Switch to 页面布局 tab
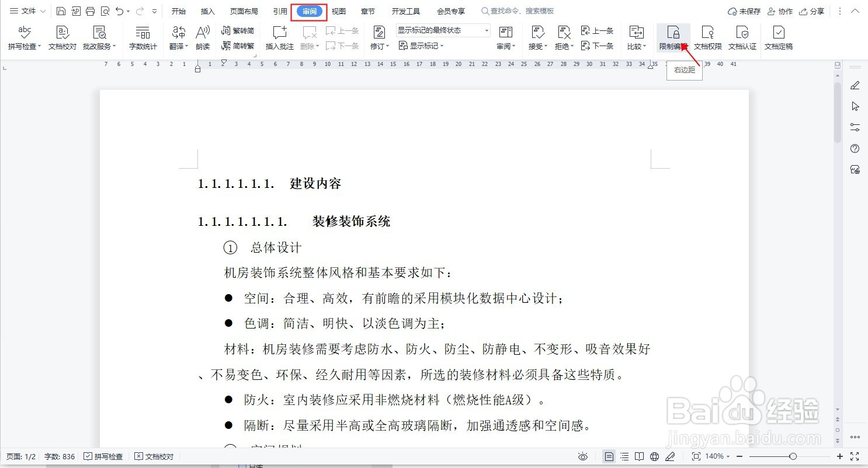Viewport: 868px width, 468px height. tap(244, 11)
